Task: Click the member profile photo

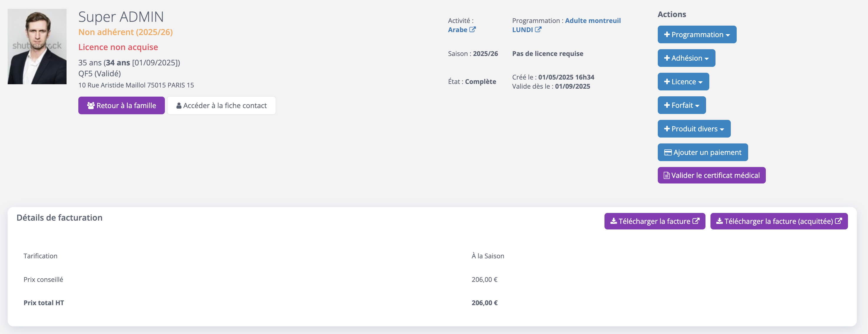Action: click(x=37, y=47)
